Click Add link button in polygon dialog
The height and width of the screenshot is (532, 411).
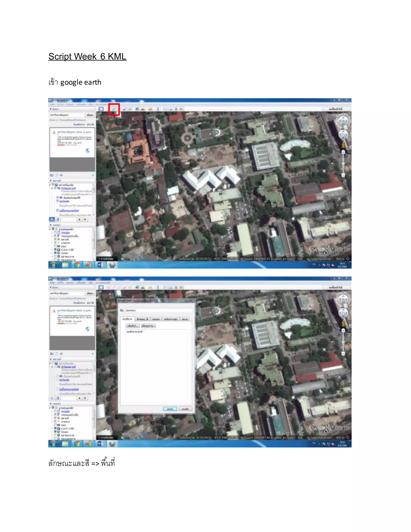tap(133, 326)
